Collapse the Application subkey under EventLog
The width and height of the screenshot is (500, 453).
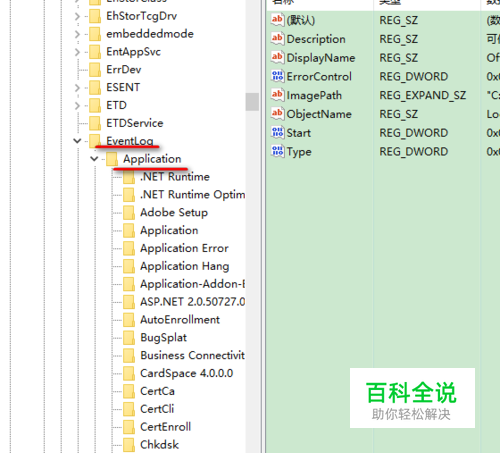pos(94,159)
